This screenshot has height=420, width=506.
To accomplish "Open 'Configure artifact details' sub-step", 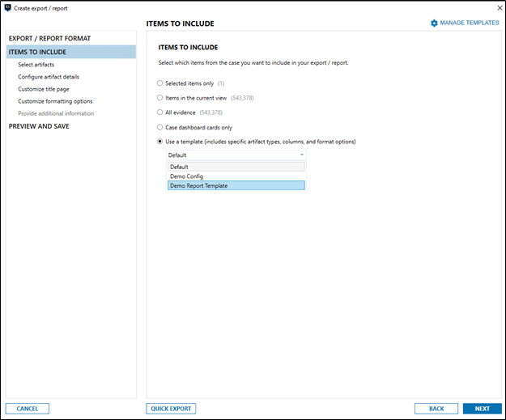I will 49,77.
